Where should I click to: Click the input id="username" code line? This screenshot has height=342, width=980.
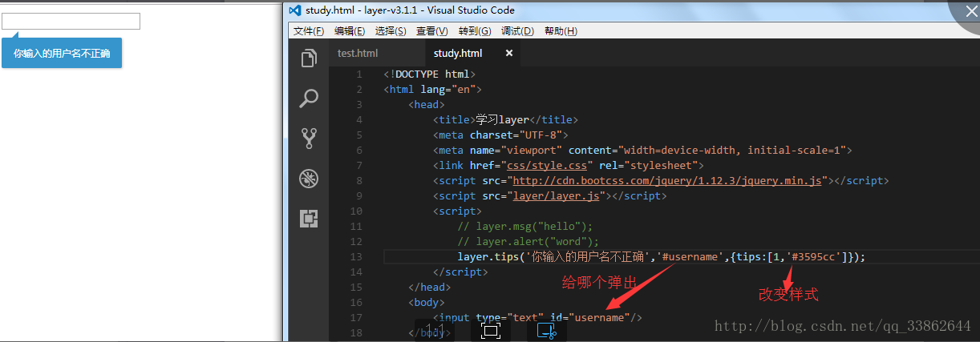[538, 317]
